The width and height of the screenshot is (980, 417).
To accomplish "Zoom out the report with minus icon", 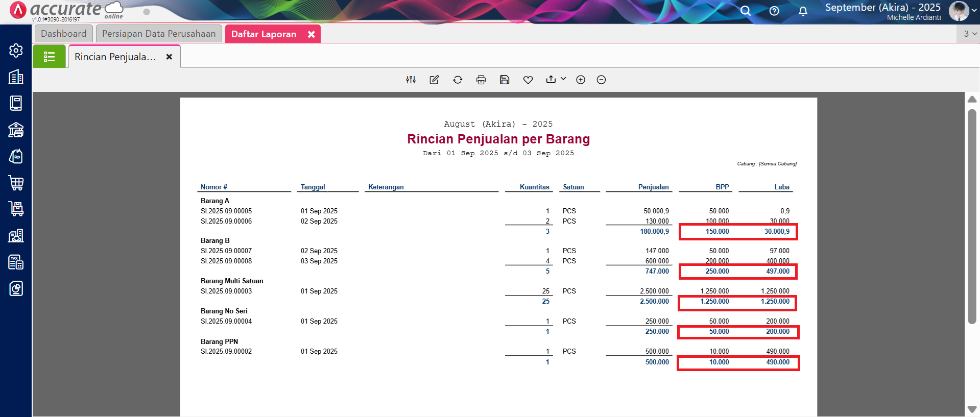I will [601, 80].
